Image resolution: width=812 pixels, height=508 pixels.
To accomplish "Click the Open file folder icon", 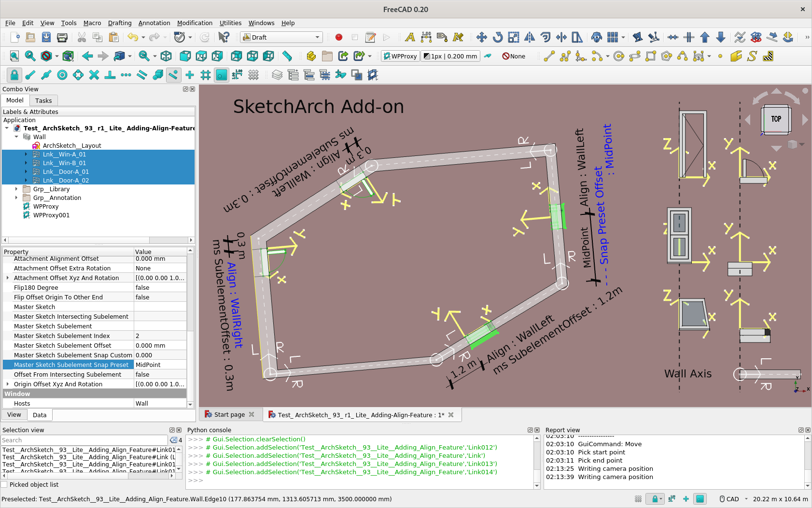I will click(30, 37).
